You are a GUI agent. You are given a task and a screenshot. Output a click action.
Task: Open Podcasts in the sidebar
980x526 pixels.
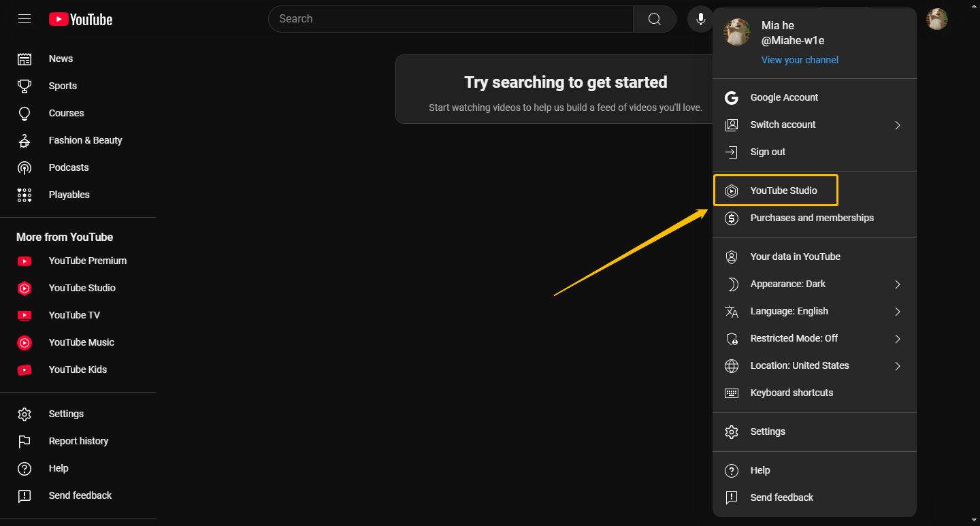[x=78, y=167]
